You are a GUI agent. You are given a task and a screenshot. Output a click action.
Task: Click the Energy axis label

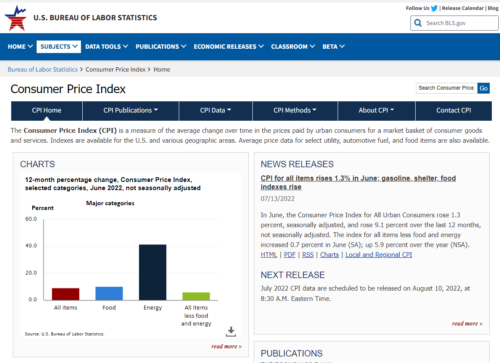point(153,308)
